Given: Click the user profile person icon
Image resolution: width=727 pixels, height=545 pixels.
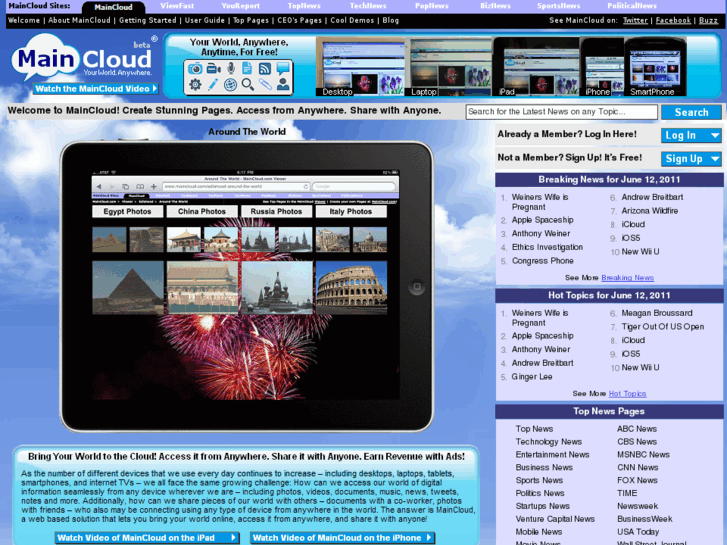Looking at the screenshot, I should [283, 85].
